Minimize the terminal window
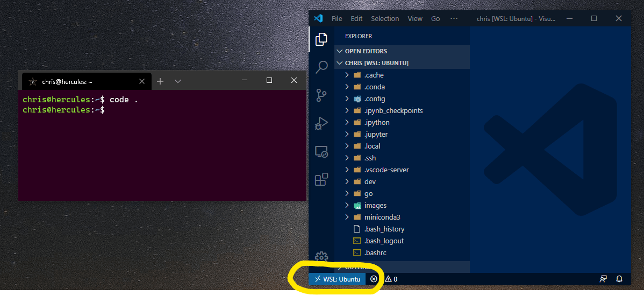The image size is (644, 295). [245, 80]
